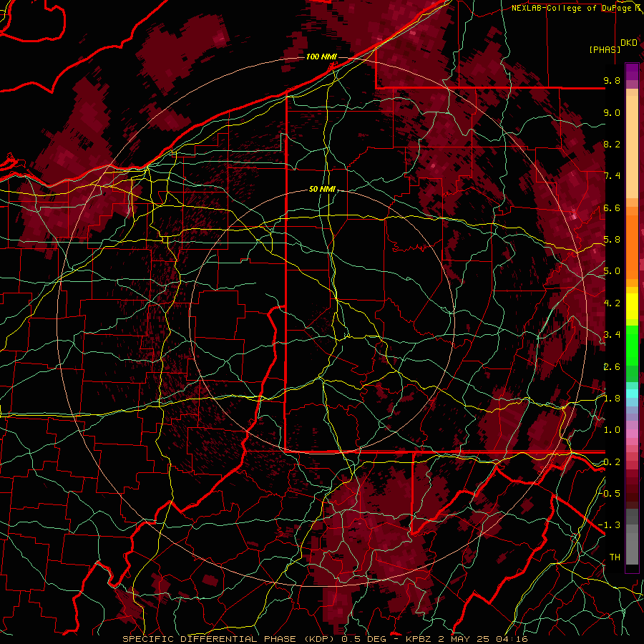This screenshot has width=644, height=644.
Task: Pick the cyan band of the color bar
Action: click(x=632, y=394)
